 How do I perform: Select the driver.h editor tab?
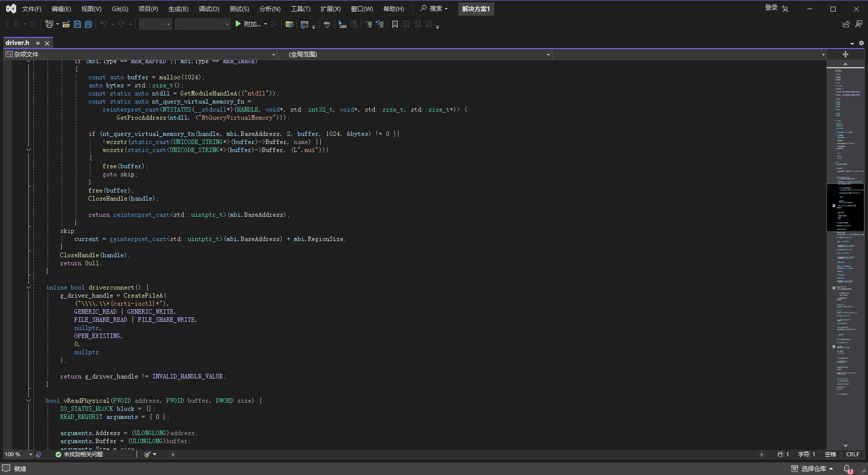click(x=18, y=42)
